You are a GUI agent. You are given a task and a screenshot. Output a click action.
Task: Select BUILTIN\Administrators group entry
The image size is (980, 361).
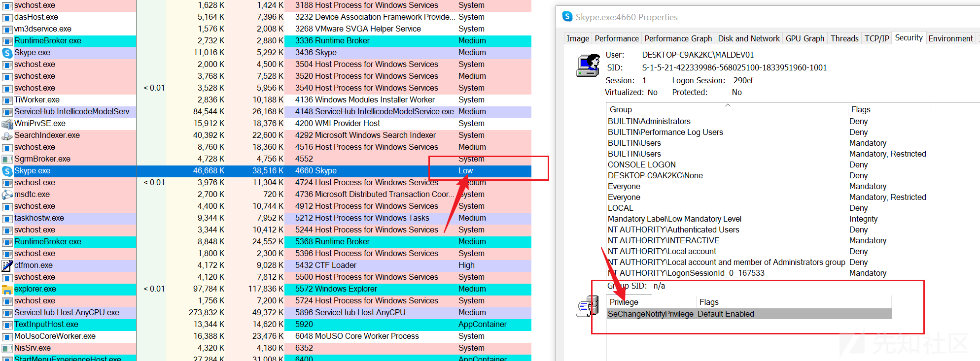pos(649,121)
